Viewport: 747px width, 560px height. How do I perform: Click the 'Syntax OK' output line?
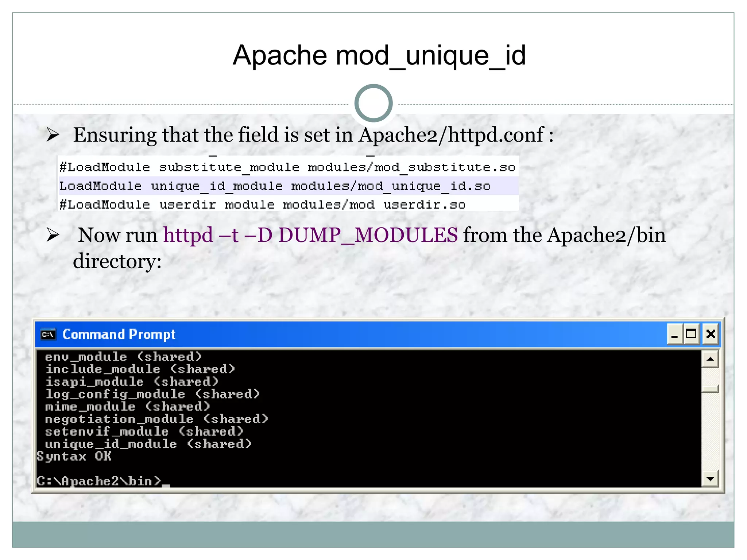74,456
